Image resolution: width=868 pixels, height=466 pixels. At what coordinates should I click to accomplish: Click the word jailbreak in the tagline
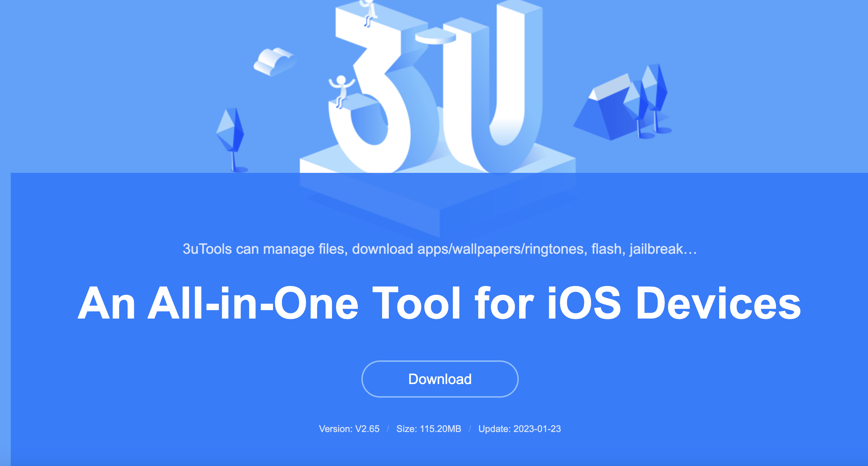656,249
